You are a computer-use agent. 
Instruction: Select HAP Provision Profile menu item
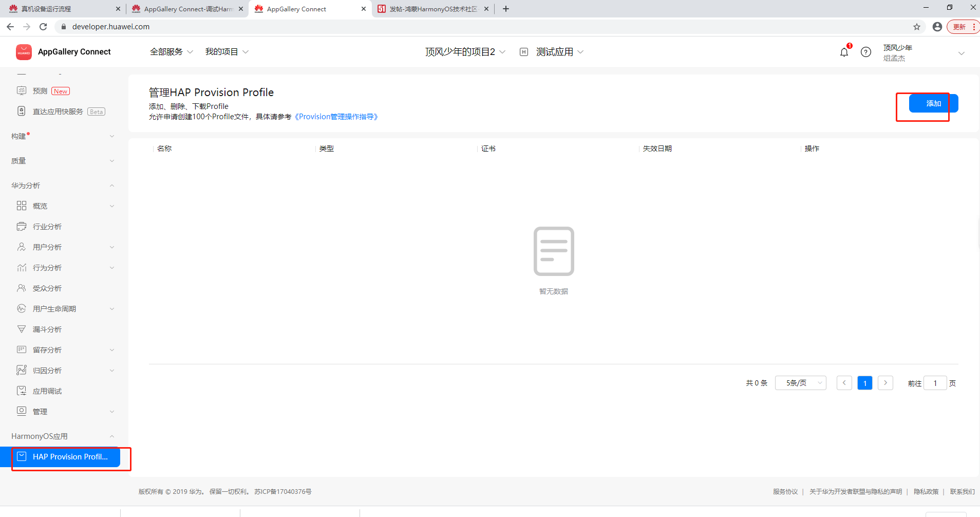(60, 456)
